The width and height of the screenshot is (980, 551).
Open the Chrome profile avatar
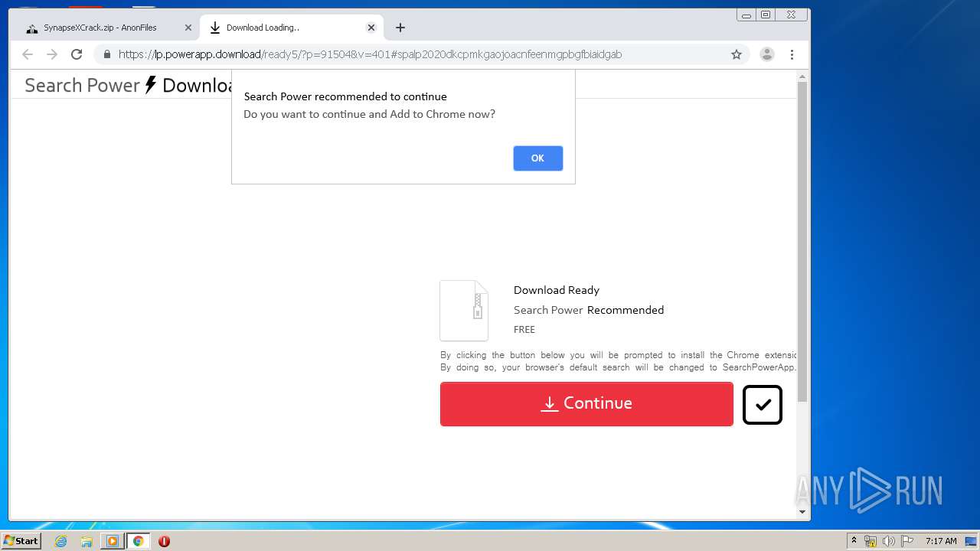coord(766,54)
